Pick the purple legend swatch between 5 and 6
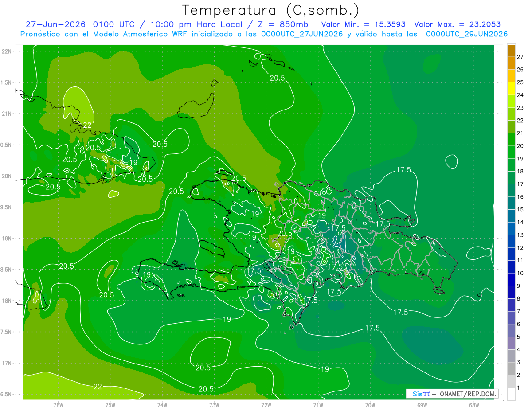This screenshot has height=411, width=532. coord(511,330)
